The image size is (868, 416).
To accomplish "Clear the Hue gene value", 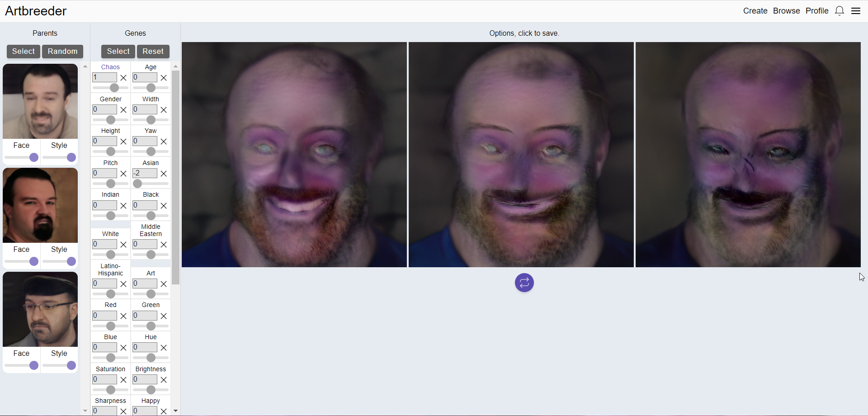I will (x=164, y=348).
